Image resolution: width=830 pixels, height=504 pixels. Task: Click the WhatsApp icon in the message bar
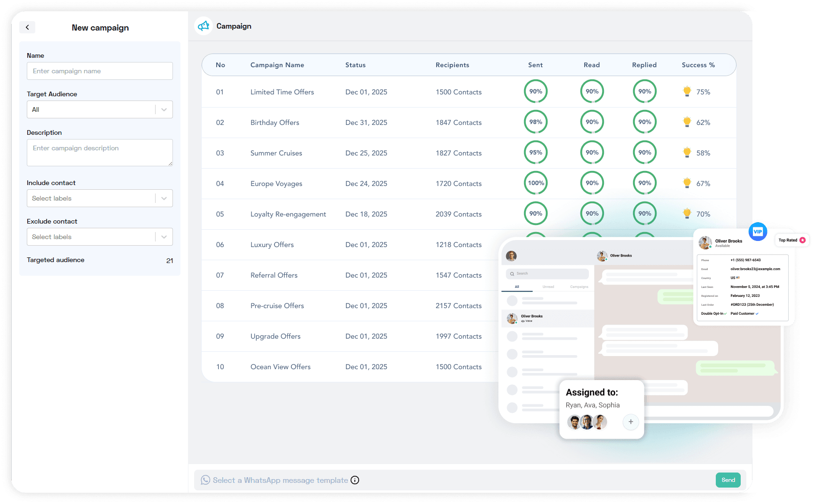point(205,480)
